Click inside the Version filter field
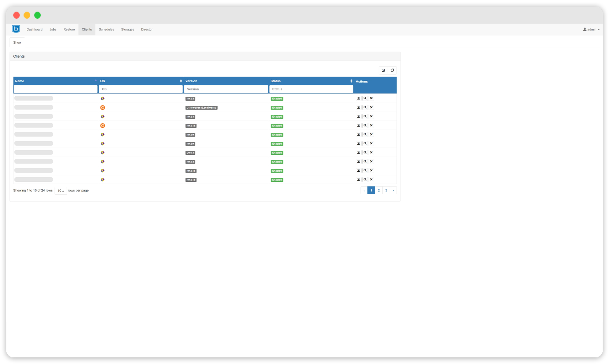Image resolution: width=609 pixels, height=364 pixels. click(226, 89)
